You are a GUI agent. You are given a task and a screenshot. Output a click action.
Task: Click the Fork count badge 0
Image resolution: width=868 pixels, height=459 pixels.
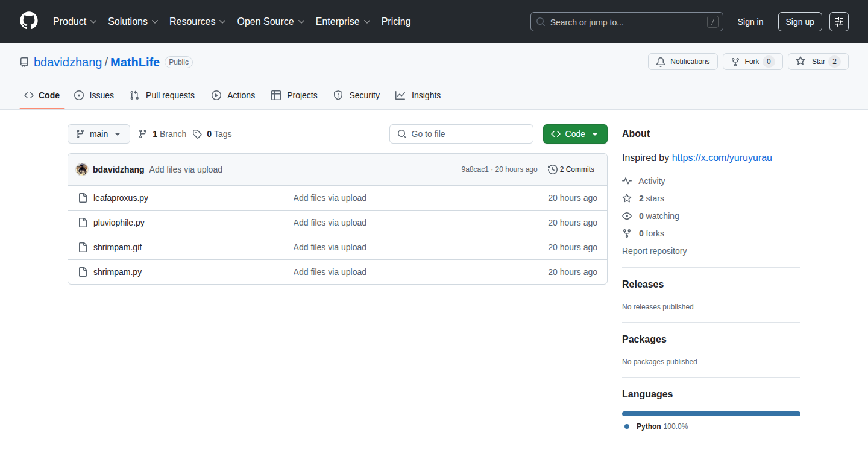click(769, 62)
